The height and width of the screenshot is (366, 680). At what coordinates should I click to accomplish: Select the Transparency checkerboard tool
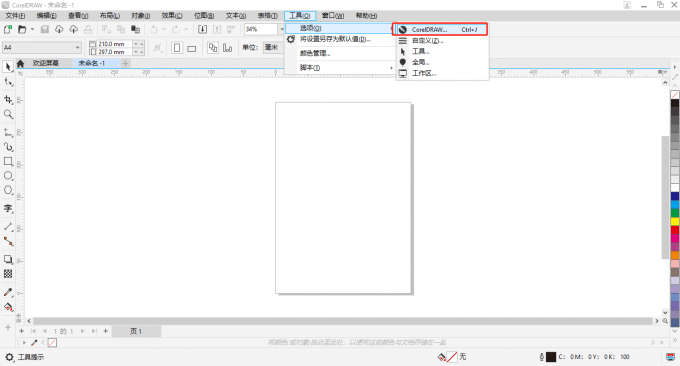(x=8, y=274)
